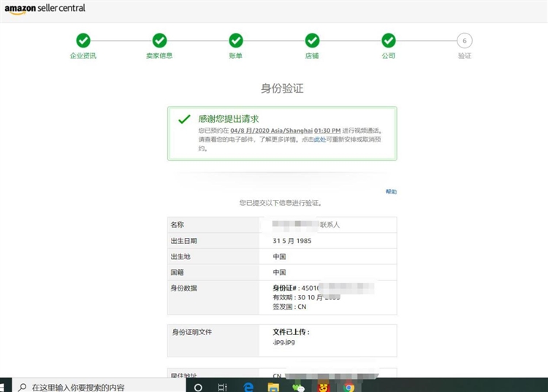Click the 企业资讯 step checkmark icon

pos(83,40)
